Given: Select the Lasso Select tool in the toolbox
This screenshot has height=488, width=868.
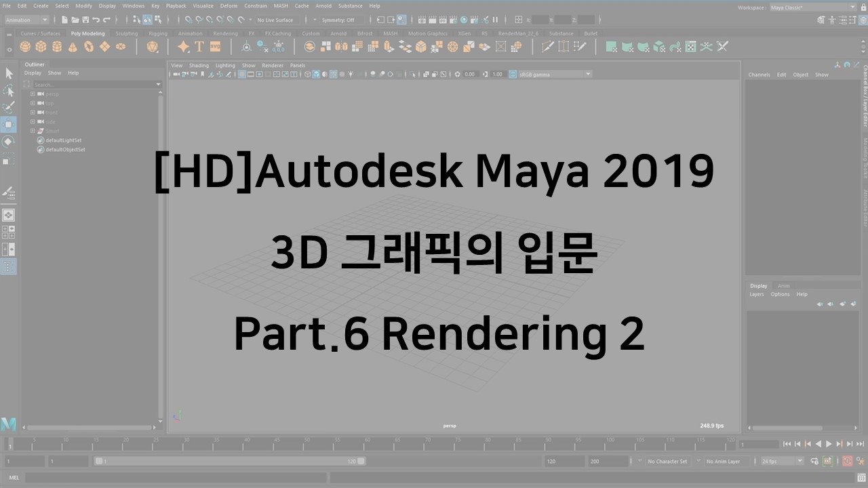Looking at the screenshot, I should point(9,90).
